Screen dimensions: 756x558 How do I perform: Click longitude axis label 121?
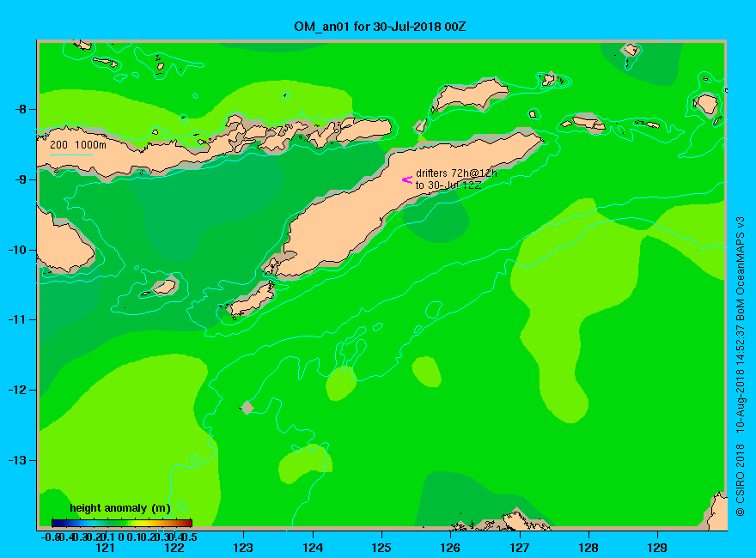tap(105, 548)
